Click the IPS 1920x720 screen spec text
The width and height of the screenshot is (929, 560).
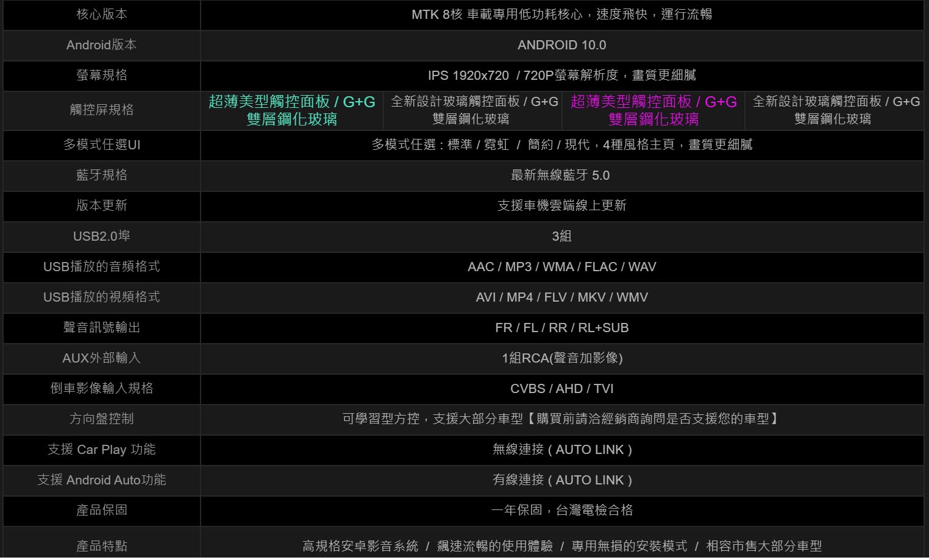click(x=561, y=76)
